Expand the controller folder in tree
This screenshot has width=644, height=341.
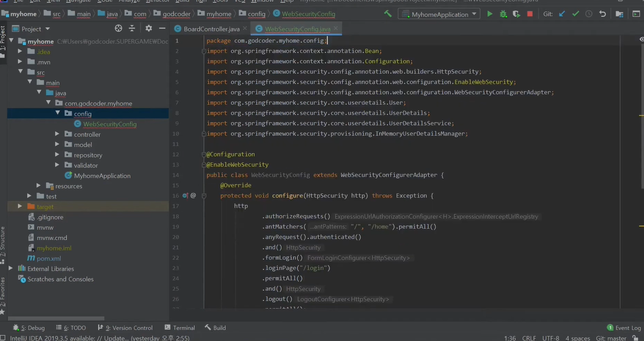[57, 134]
